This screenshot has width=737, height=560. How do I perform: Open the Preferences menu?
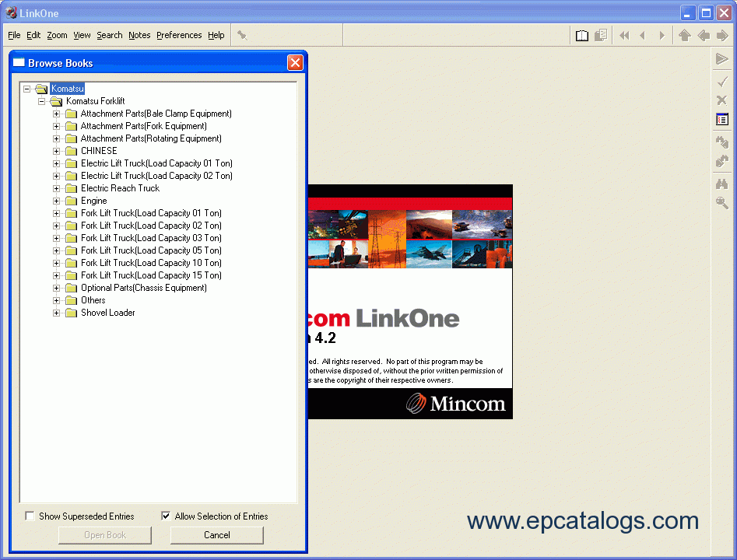[x=179, y=35]
